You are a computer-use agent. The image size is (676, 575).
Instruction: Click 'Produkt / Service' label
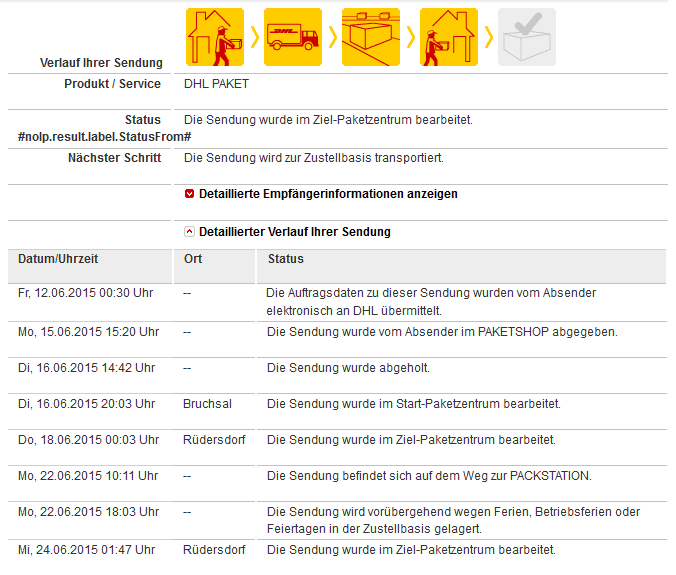point(113,84)
